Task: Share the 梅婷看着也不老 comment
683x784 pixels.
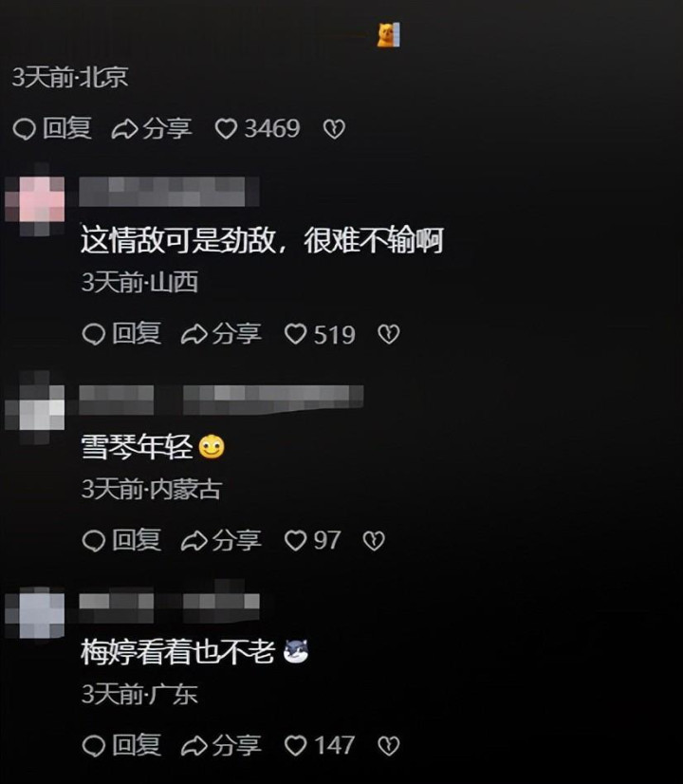Action: (x=221, y=745)
